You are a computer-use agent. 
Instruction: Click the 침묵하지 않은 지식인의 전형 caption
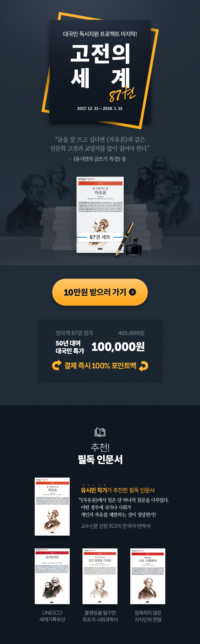[x=148, y=616]
